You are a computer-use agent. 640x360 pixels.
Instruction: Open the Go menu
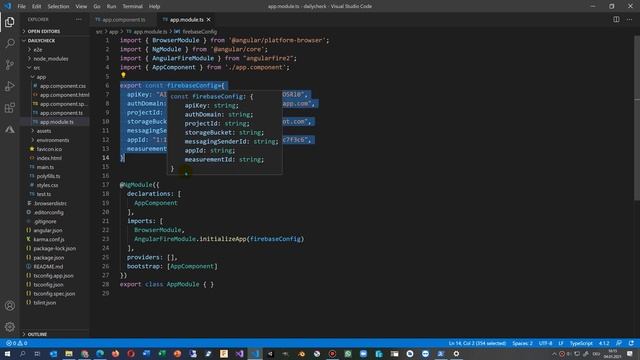[x=97, y=6]
